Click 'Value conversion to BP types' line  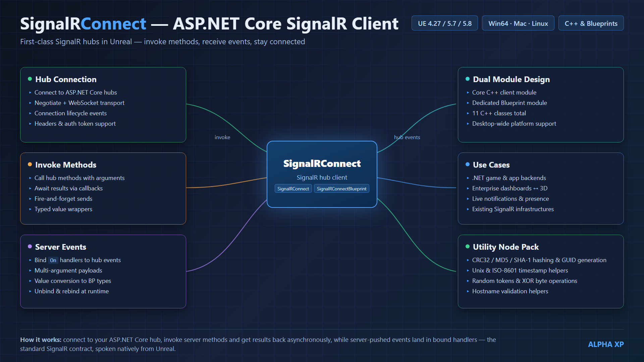click(73, 281)
